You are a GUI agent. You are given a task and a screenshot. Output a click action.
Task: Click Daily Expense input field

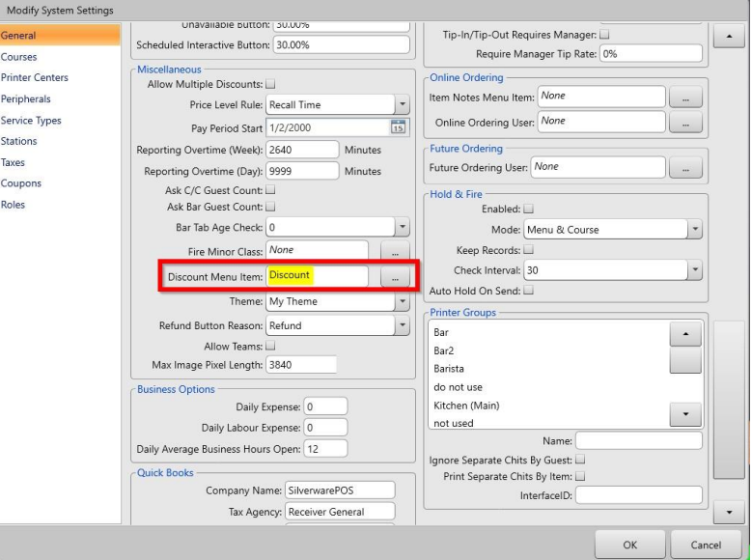(x=325, y=406)
